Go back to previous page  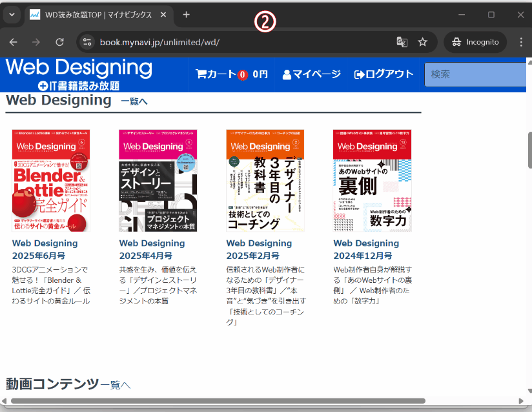(13, 42)
